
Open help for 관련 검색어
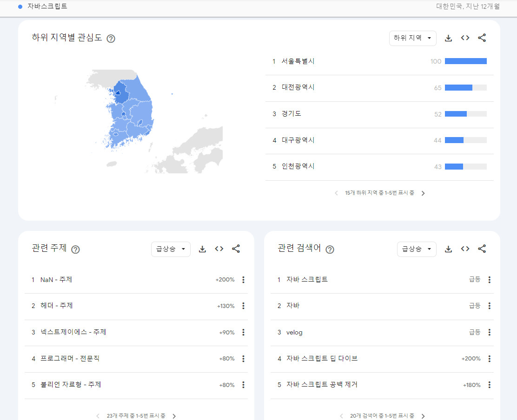(330, 249)
